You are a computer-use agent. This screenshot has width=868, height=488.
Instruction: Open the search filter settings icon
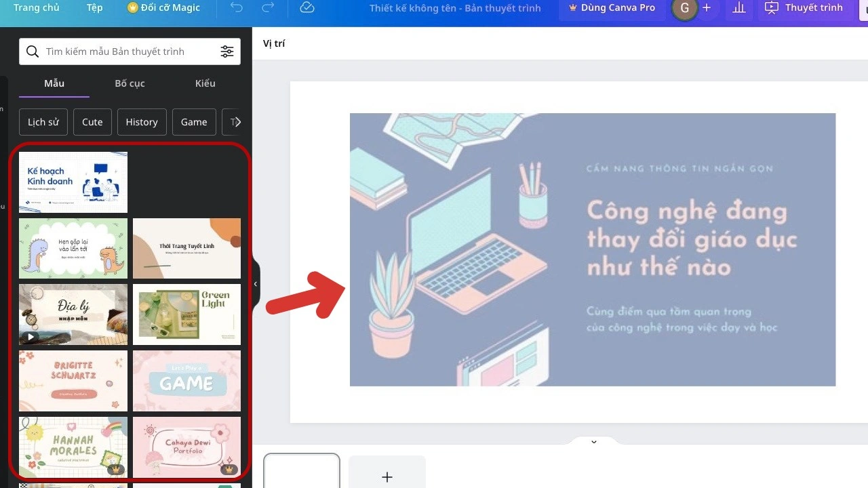[x=227, y=52]
